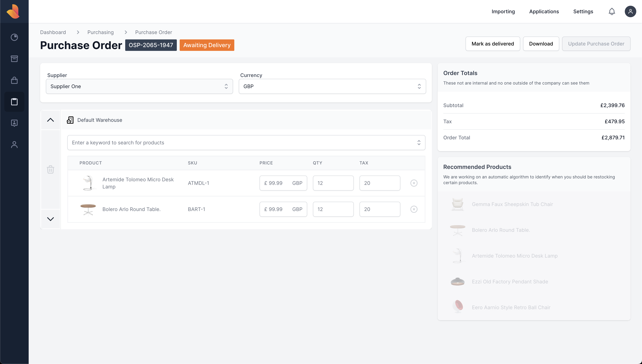Go to Purchasing in the breadcrumb

[x=100, y=32]
